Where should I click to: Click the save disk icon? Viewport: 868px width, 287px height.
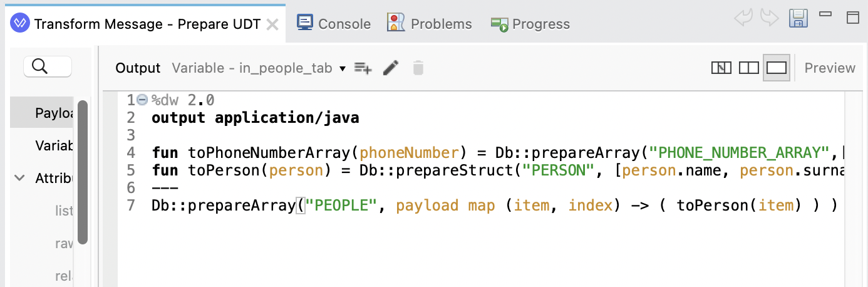[x=798, y=19]
